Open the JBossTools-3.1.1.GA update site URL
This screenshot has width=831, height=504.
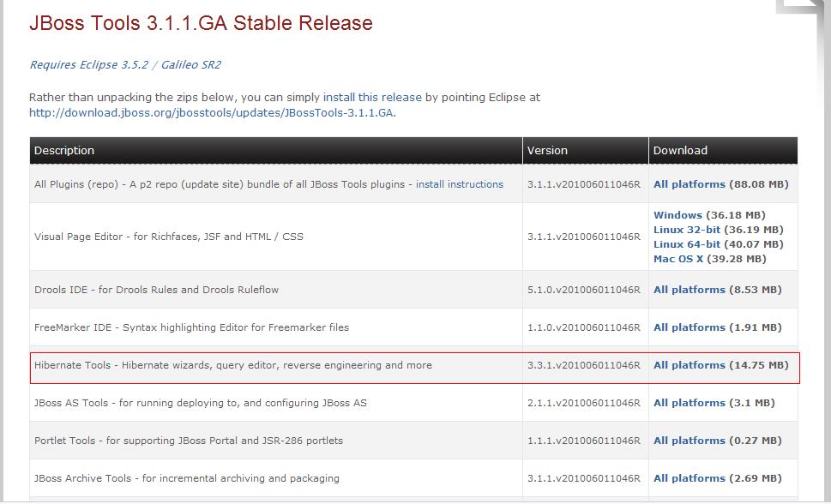pos(212,112)
